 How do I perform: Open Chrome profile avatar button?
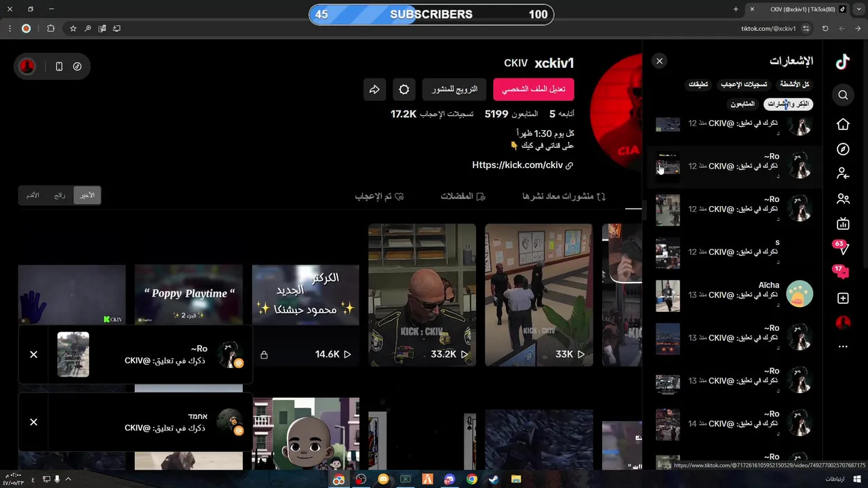coord(26,28)
